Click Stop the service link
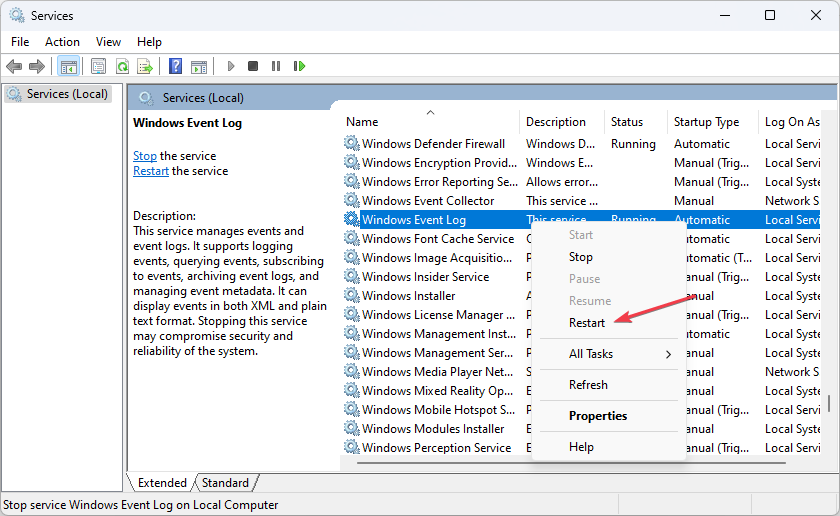 (x=145, y=156)
